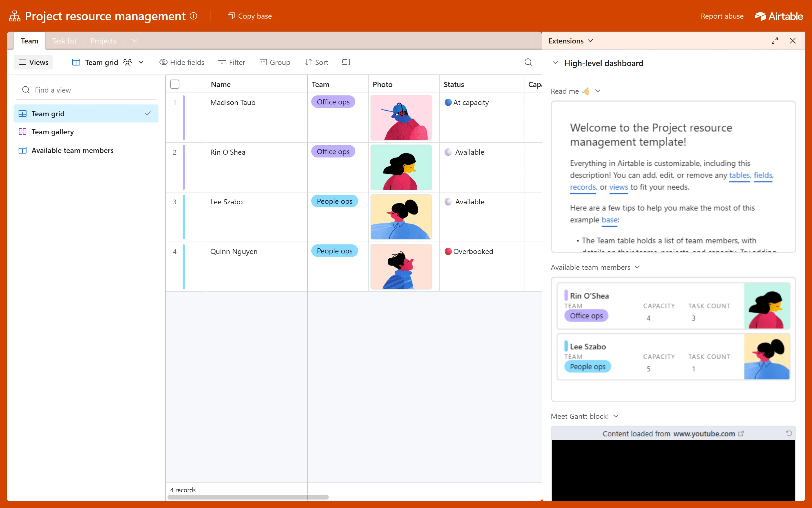812x508 pixels.
Task: Click Copy base button
Action: pos(250,16)
